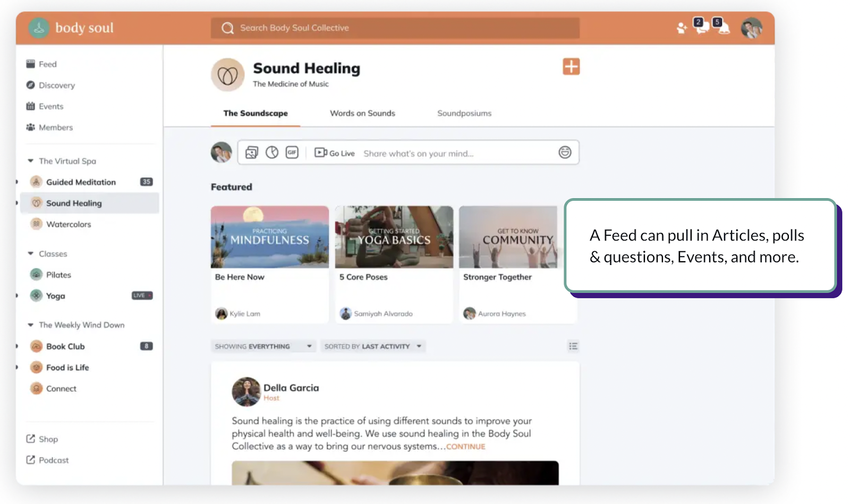
Task: Open the notifications bell icon
Action: [x=722, y=28]
